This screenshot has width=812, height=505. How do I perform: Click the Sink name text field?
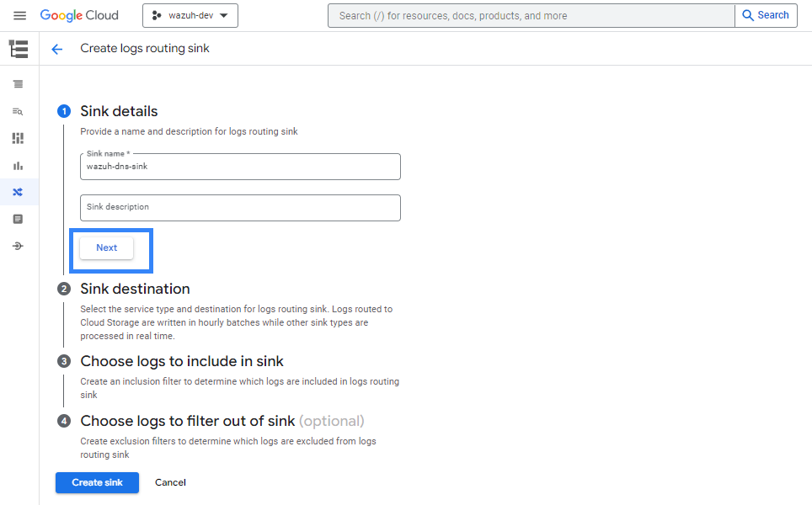pyautogui.click(x=240, y=167)
